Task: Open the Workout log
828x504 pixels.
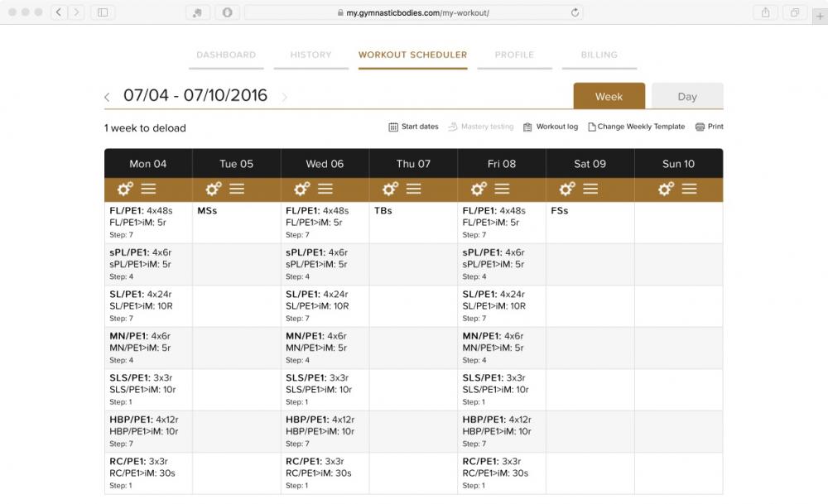Action: click(x=551, y=127)
